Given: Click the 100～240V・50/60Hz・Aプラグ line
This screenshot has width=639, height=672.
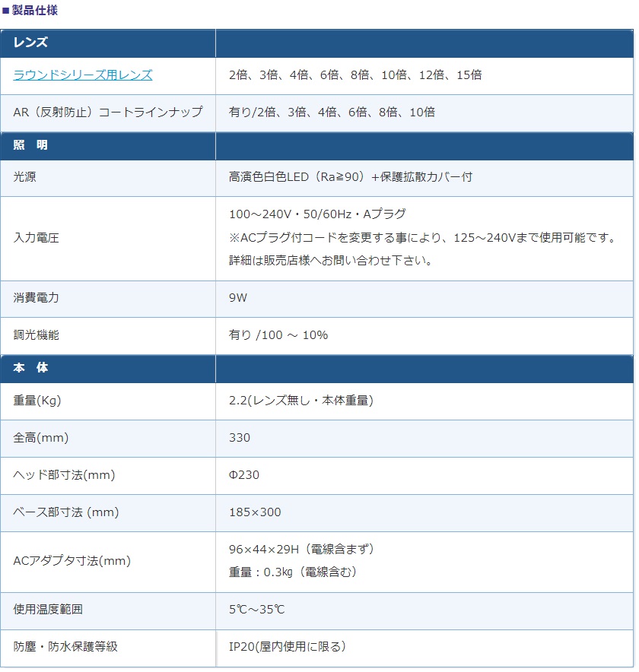Looking at the screenshot, I should click(x=317, y=214).
